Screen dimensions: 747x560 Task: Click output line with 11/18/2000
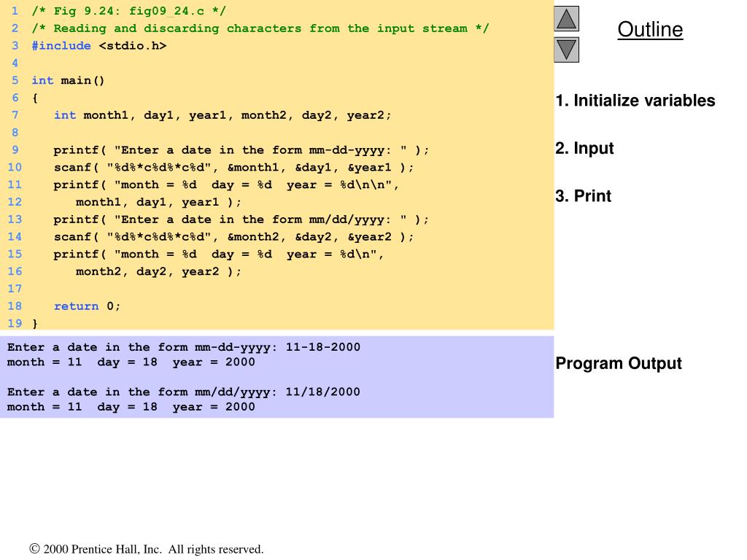click(184, 392)
